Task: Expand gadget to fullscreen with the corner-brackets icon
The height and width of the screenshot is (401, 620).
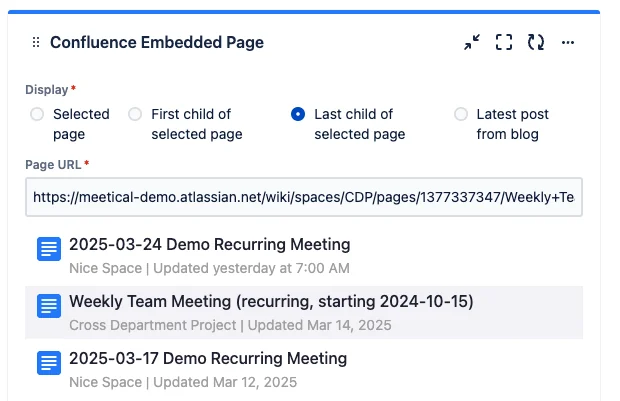Action: (x=504, y=42)
